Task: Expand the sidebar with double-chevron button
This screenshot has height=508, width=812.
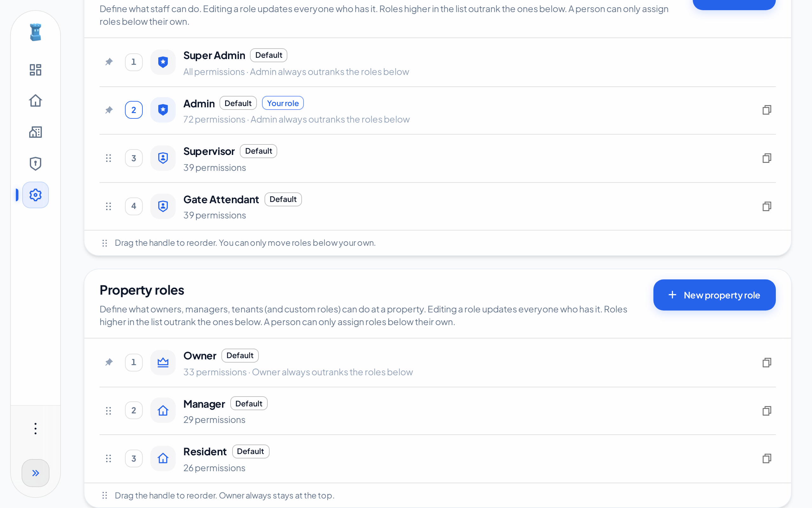Action: click(35, 473)
